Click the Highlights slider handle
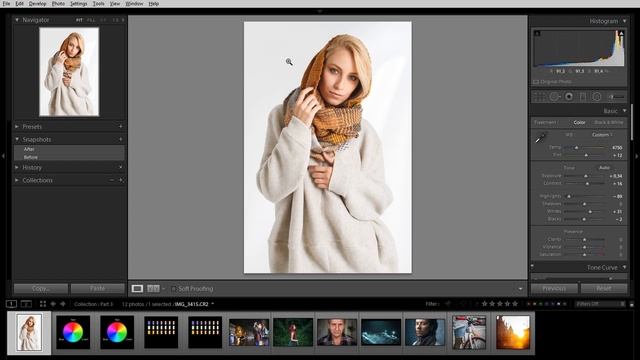Screen dimensions: 640x360 pos(569,196)
